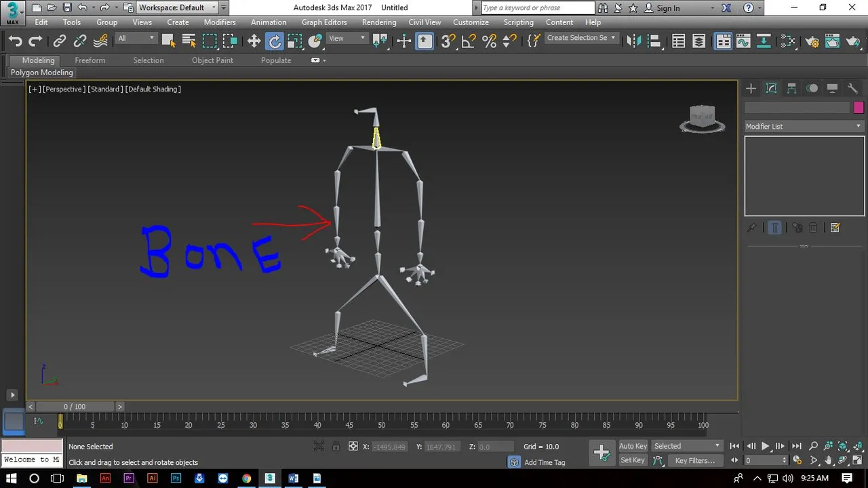This screenshot has height=488, width=868.
Task: Open the Schematic View
Action: point(764,41)
